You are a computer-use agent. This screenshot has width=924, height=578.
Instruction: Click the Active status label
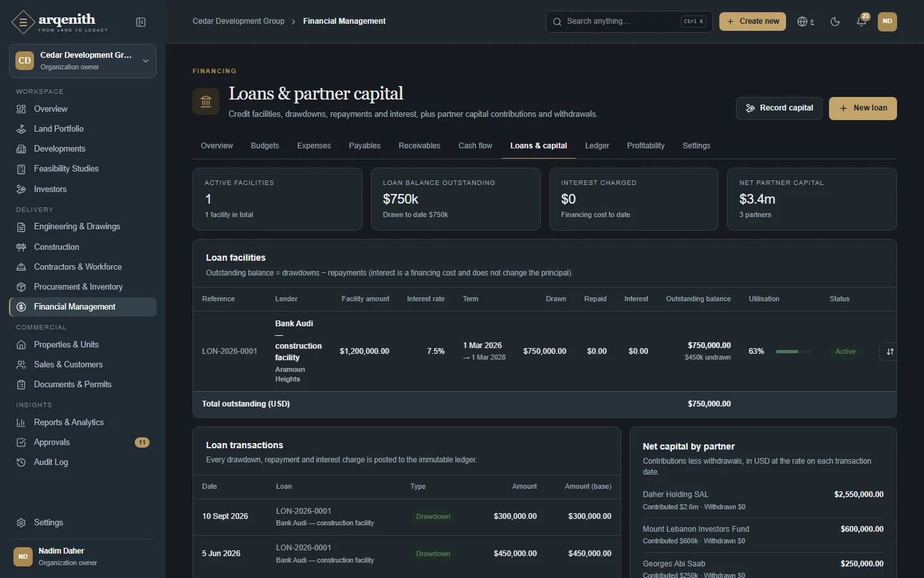(845, 351)
